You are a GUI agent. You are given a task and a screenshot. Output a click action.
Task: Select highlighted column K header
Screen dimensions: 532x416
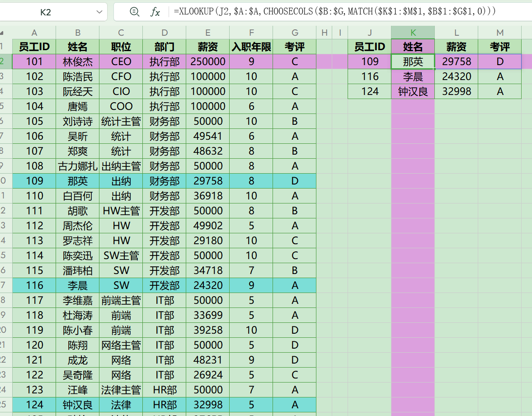click(413, 33)
